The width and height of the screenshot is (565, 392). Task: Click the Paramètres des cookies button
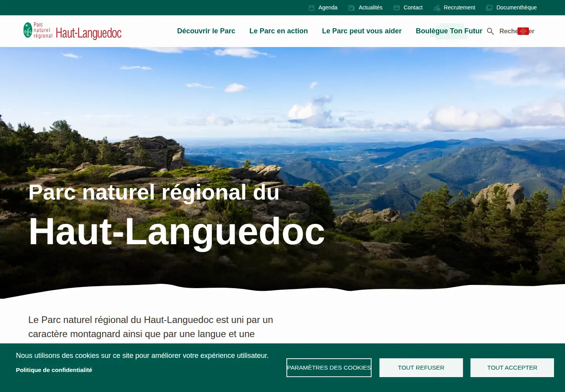click(x=329, y=368)
